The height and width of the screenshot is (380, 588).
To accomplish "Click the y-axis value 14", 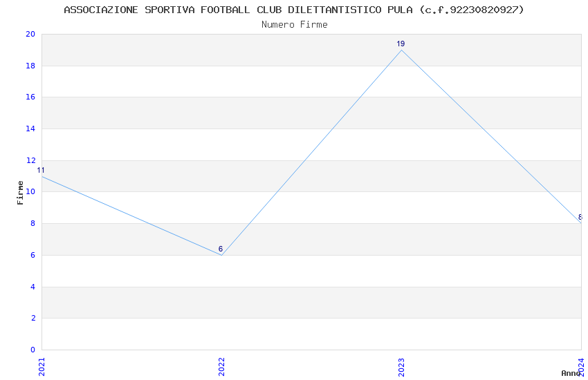I will click(30, 129).
